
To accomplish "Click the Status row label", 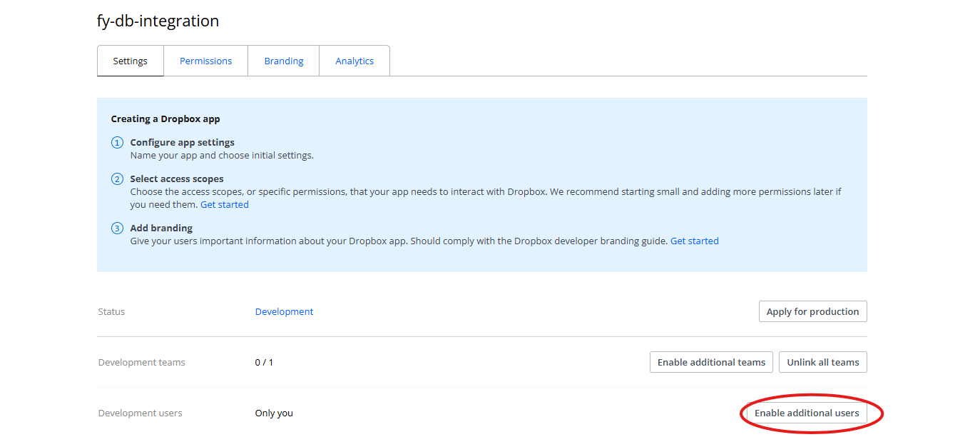I will [x=111, y=311].
